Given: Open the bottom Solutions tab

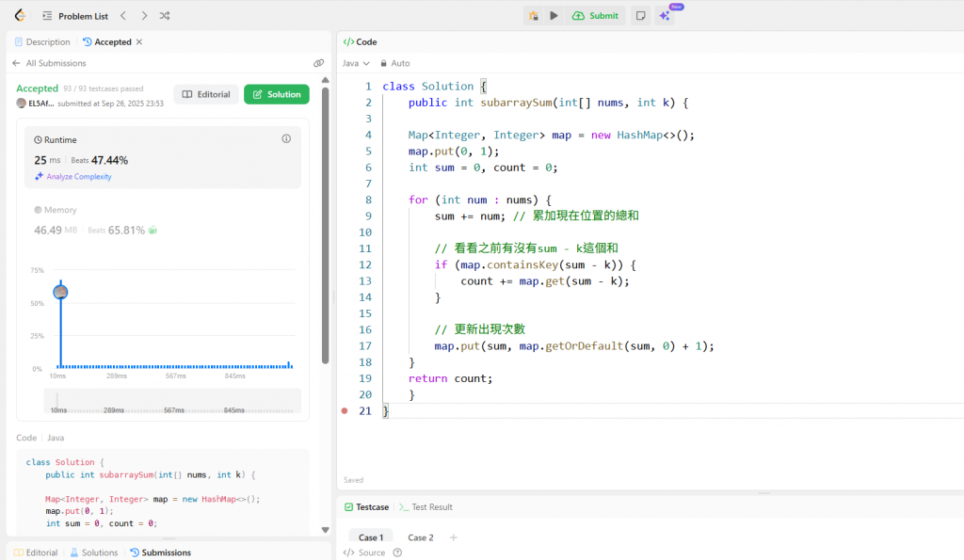Looking at the screenshot, I should point(93,552).
